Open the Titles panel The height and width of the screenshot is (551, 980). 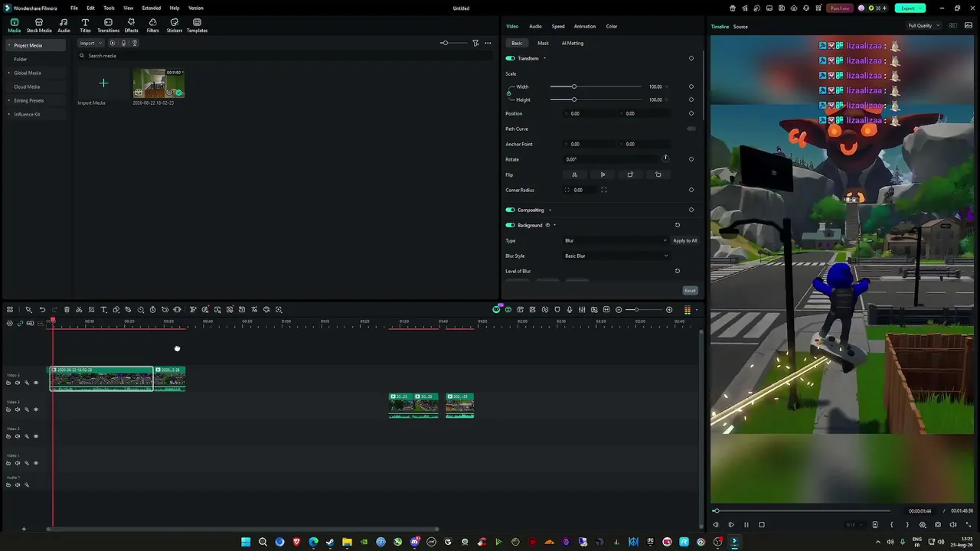pos(85,26)
